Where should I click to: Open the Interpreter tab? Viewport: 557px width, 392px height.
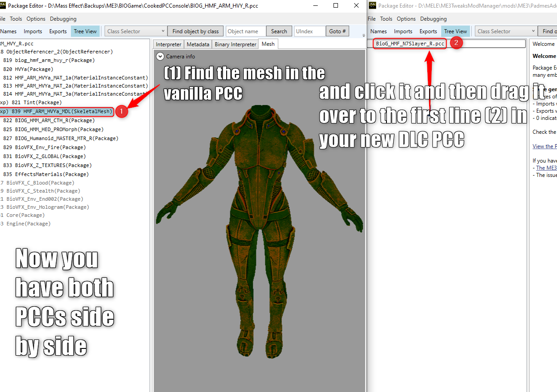pos(169,44)
